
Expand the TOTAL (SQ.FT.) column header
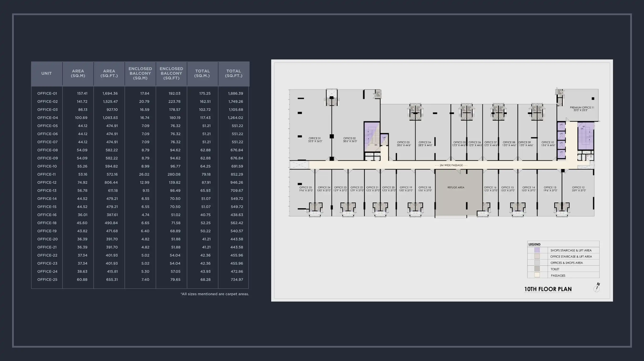[x=234, y=73]
